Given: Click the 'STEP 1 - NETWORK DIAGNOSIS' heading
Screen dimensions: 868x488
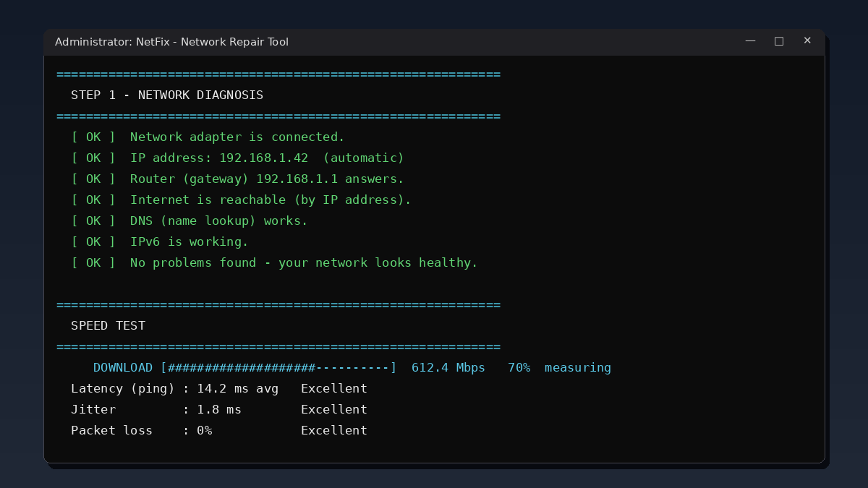Looking at the screenshot, I should coord(167,95).
